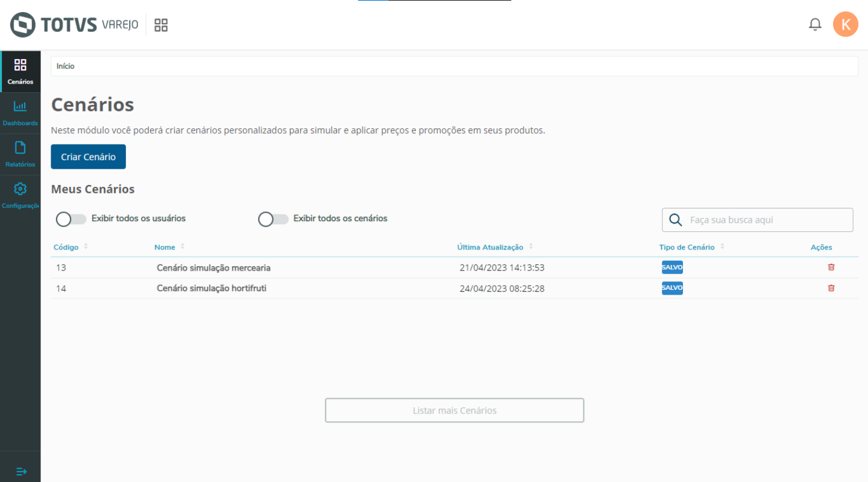Enable Exibir todos os cenários toggle
The image size is (868, 482).
[x=273, y=219]
